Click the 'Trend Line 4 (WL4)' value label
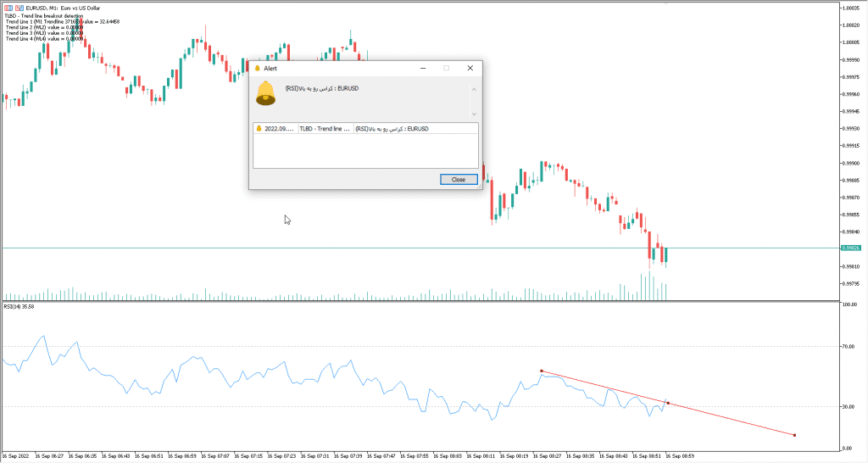The width and height of the screenshot is (868, 463). [45, 39]
